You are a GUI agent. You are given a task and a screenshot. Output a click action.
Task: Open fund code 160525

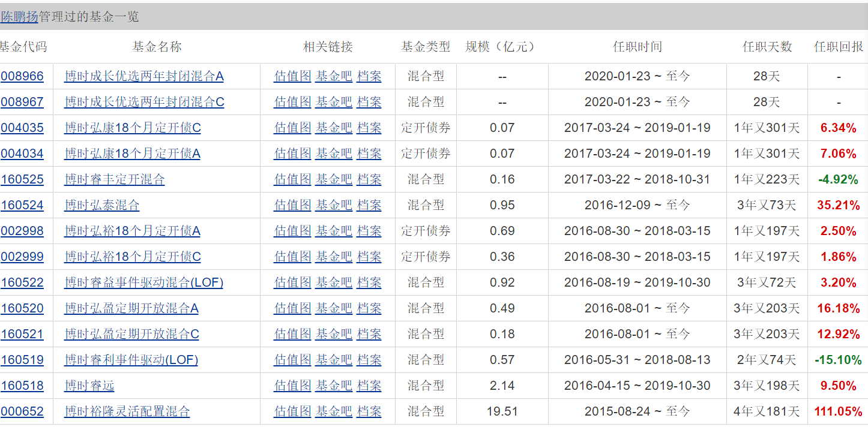coord(22,179)
